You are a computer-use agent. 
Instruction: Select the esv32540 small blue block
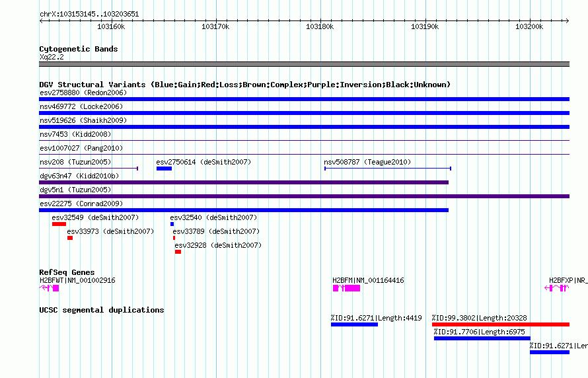(172, 224)
